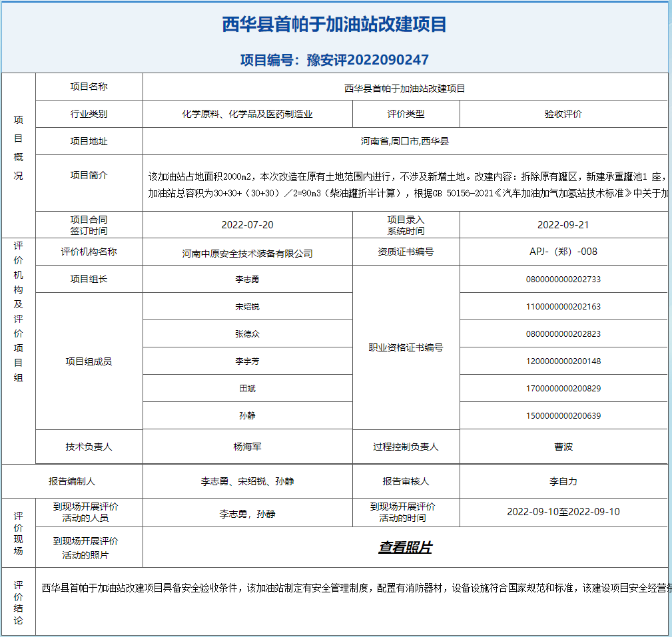Screen dimensions: 672x637
Task: Click team member 张德众
Action: pos(247,333)
